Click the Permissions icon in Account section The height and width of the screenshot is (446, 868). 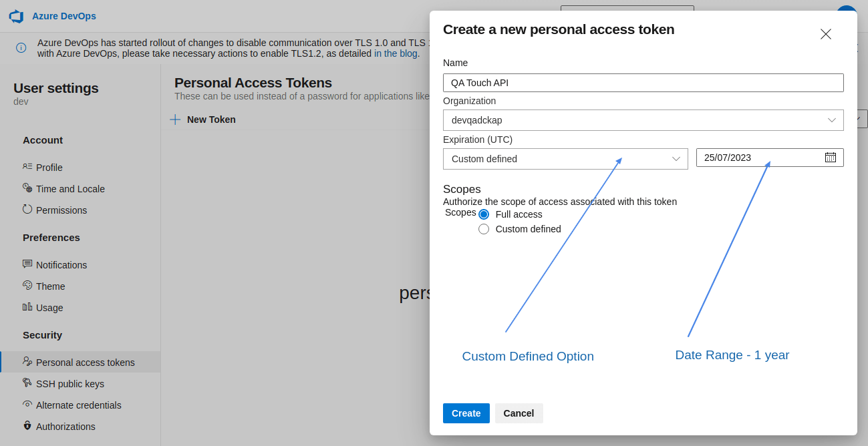(27, 210)
